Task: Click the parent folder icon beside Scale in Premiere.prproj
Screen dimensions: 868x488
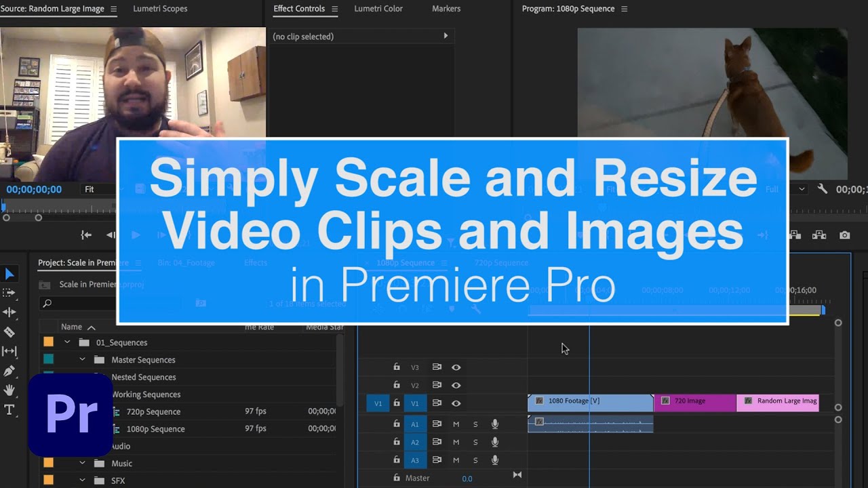Action: tap(44, 285)
